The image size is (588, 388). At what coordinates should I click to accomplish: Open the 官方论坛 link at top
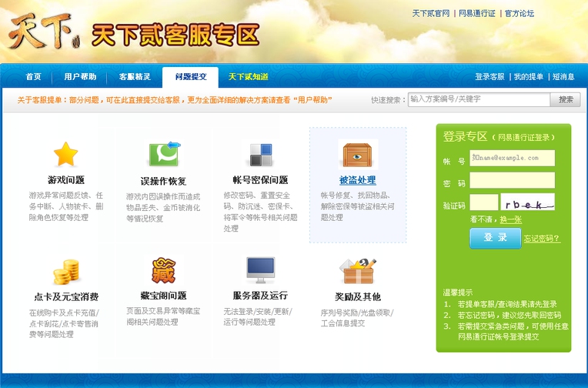520,14
